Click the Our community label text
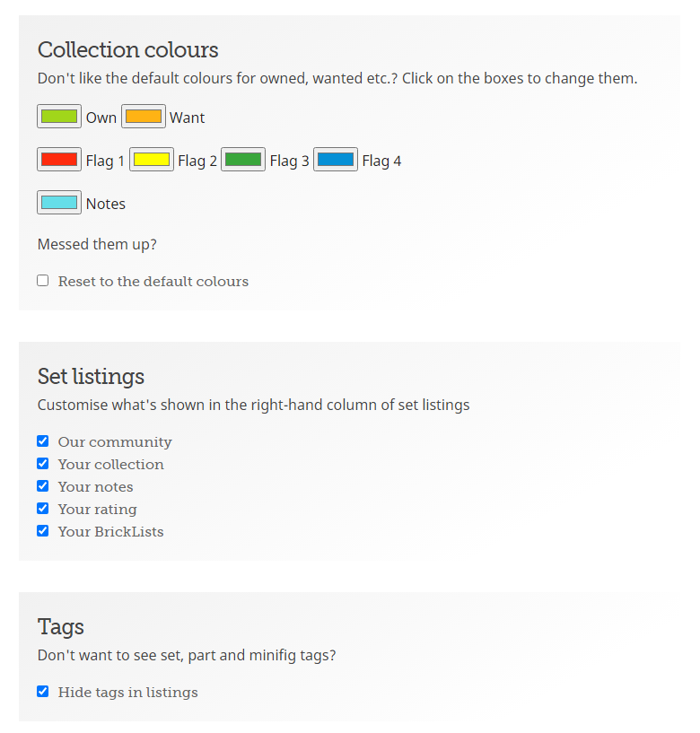Screen dimensions: 700x733 (115, 442)
